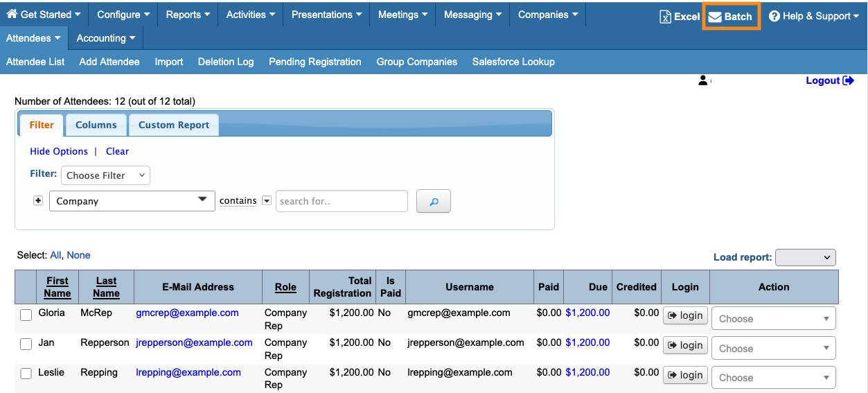
Task: Click the $1,200.00 Due link for Leslie
Action: point(587,372)
